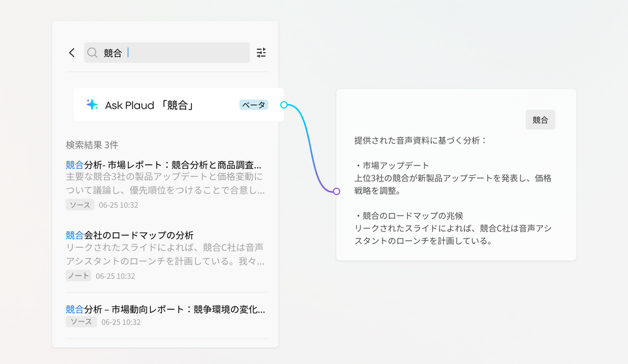Image resolution: width=628 pixels, height=364 pixels.
Task: Click the ソース tag under third result
Action: [x=81, y=322]
